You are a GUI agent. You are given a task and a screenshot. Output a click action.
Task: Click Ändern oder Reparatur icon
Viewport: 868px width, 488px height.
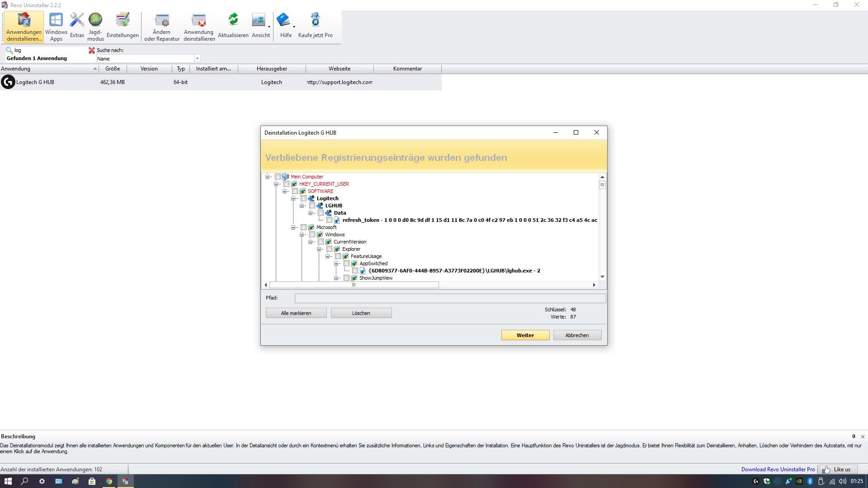(162, 27)
